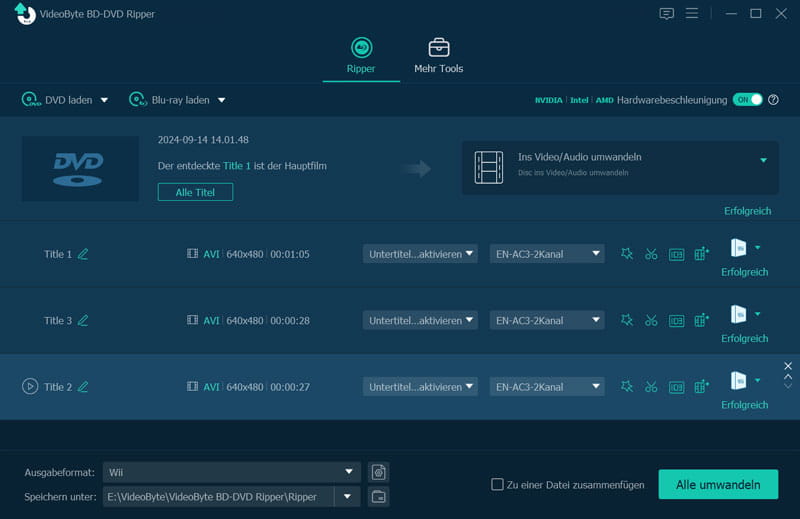This screenshot has height=519, width=800.
Task: Open effects edit star icon for Title 2
Action: pos(627,386)
